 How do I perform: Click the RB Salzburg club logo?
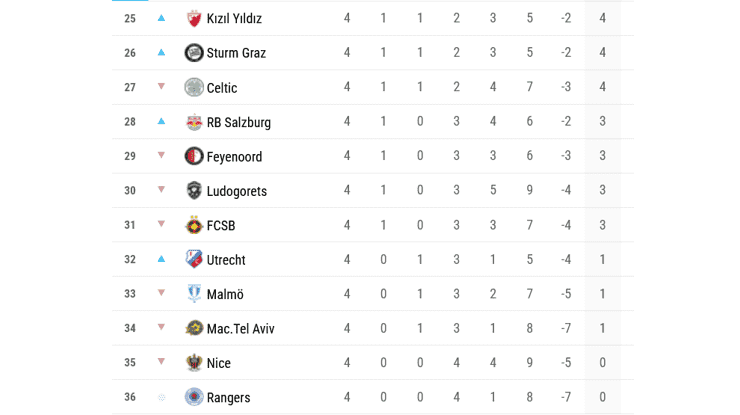pos(194,122)
